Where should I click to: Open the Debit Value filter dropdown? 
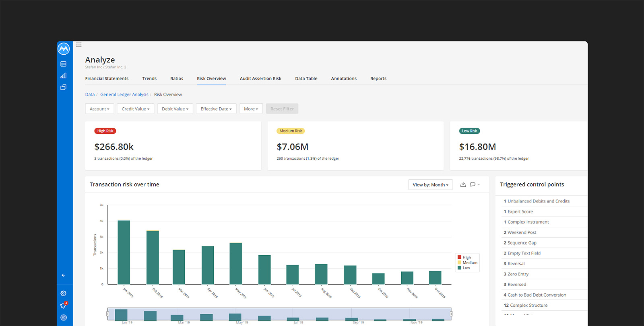tap(175, 109)
